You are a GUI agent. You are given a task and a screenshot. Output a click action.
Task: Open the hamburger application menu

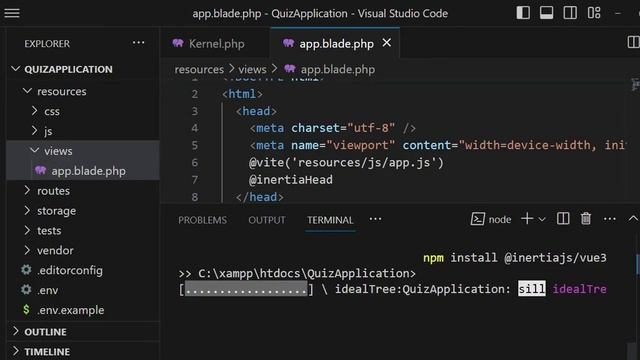click(12, 13)
